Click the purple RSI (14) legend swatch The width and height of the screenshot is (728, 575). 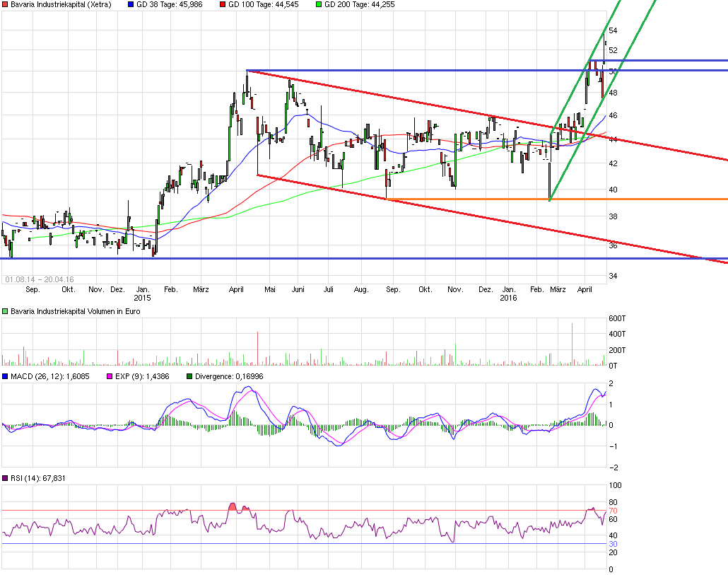[6, 479]
